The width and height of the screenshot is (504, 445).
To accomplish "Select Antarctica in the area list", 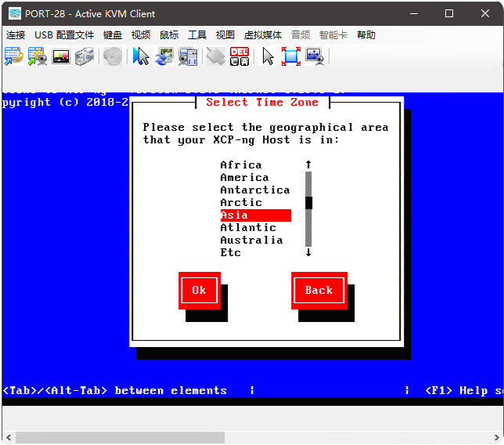I will pyautogui.click(x=255, y=190).
